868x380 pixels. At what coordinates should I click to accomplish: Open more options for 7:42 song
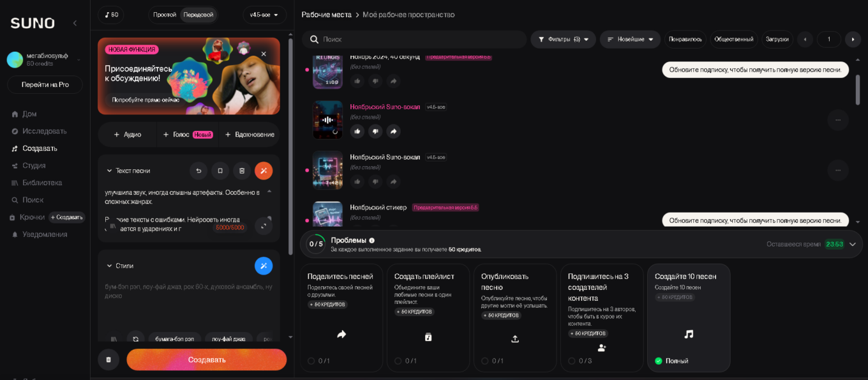click(x=838, y=170)
